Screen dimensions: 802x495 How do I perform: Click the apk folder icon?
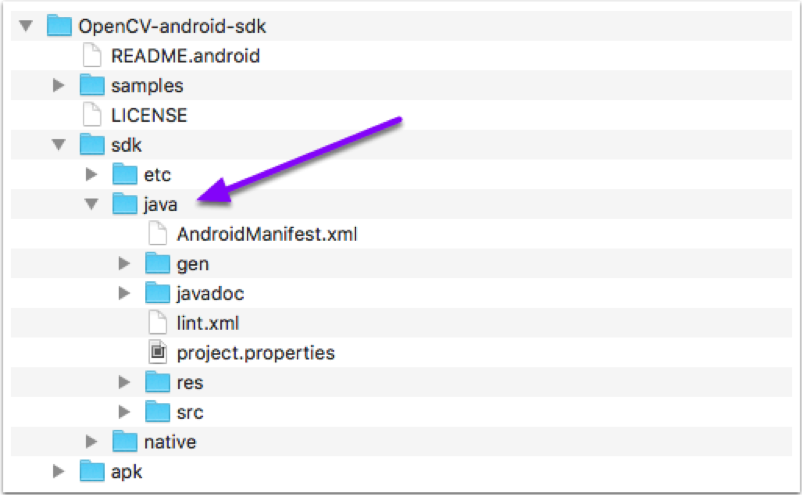coord(92,470)
